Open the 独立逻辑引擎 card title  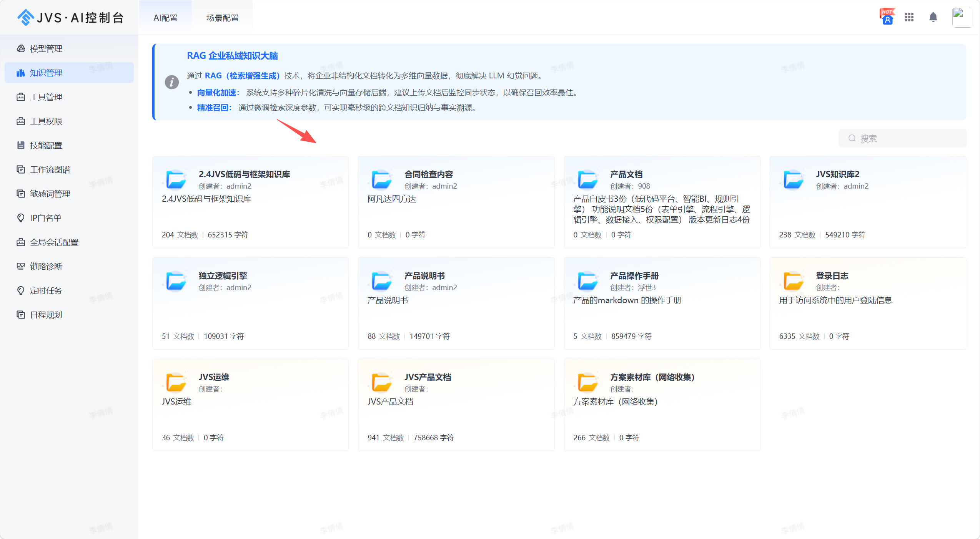pos(223,276)
